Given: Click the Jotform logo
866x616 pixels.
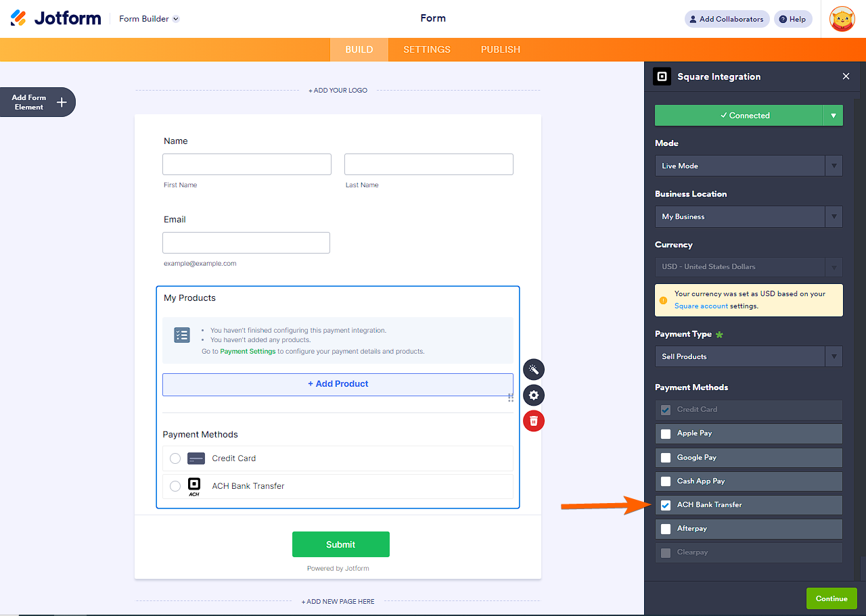Looking at the screenshot, I should [55, 18].
